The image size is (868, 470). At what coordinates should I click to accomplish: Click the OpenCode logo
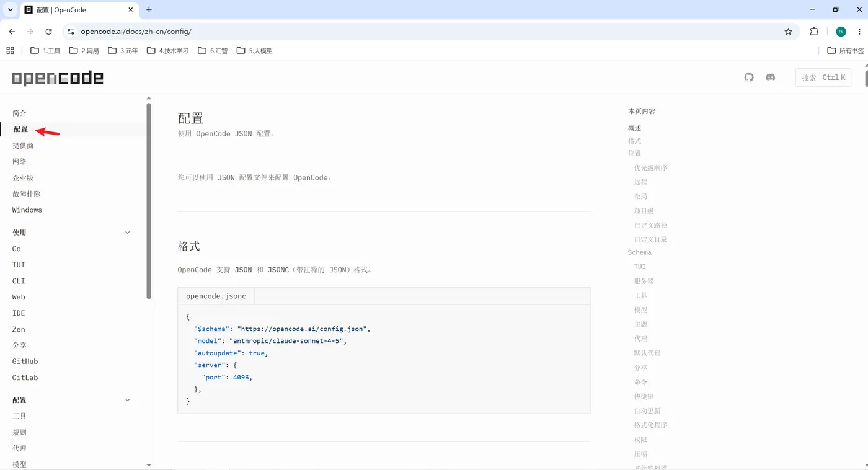click(58, 78)
